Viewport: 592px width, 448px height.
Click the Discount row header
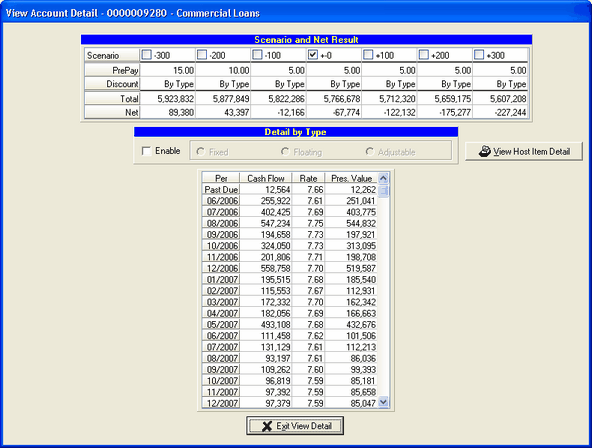click(112, 84)
